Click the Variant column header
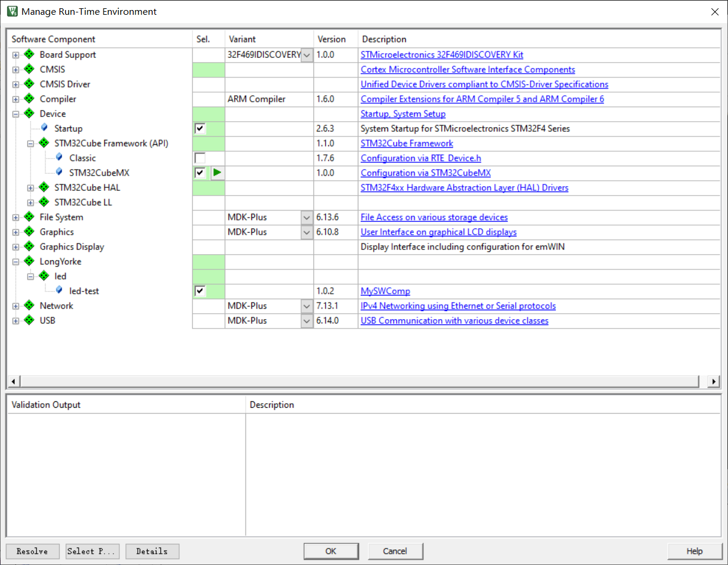Image resolution: width=728 pixels, height=565 pixels. pyautogui.click(x=269, y=39)
